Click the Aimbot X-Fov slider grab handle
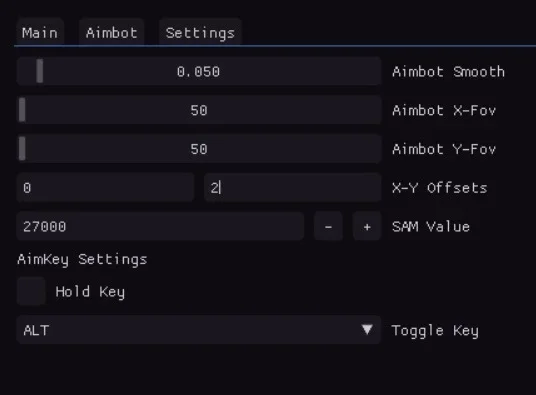This screenshot has height=395, width=536. click(22, 110)
